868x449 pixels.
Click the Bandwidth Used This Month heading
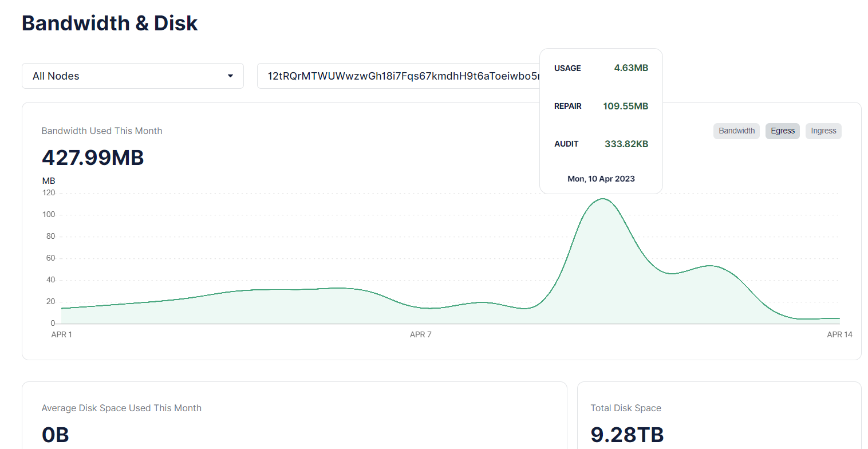(x=102, y=131)
